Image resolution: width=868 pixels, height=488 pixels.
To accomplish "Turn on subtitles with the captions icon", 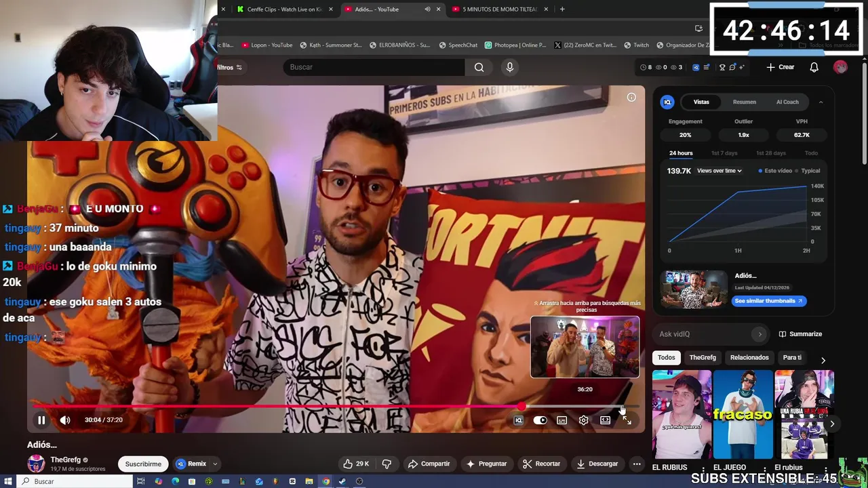I will click(x=561, y=420).
